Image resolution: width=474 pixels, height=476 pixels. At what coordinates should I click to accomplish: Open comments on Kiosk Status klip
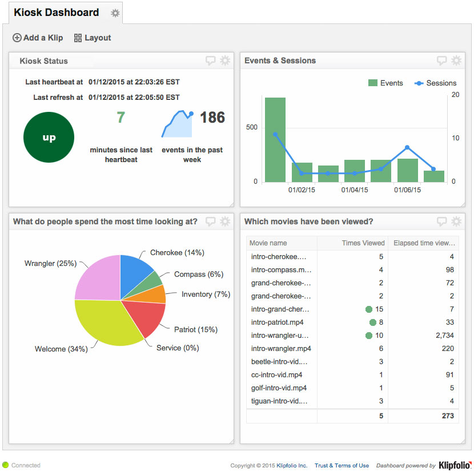[x=211, y=60]
